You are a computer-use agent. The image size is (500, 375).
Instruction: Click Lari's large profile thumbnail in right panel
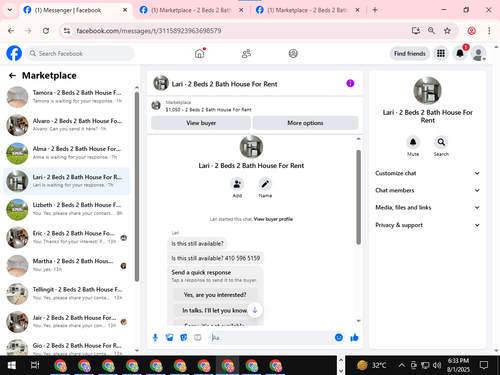(427, 91)
